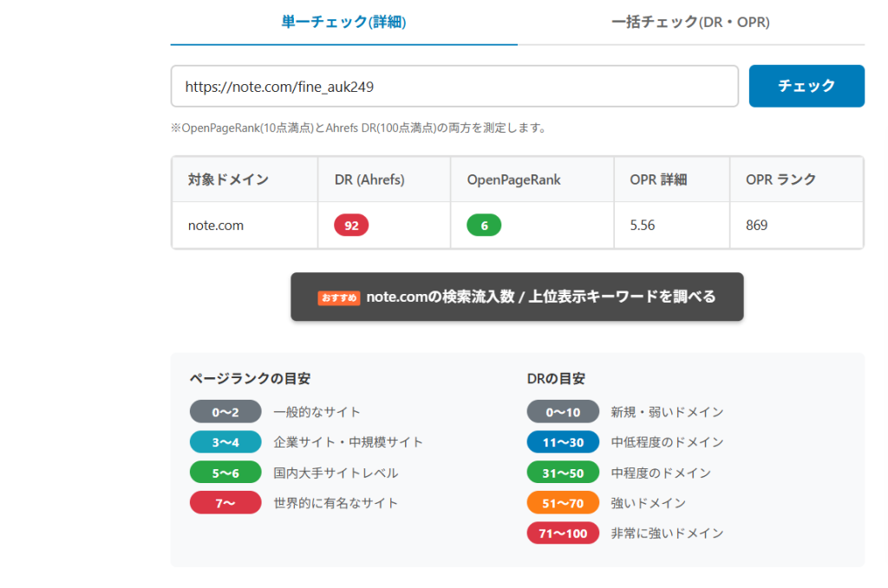
Task: Click the red 92 DR badge
Action: click(x=351, y=225)
